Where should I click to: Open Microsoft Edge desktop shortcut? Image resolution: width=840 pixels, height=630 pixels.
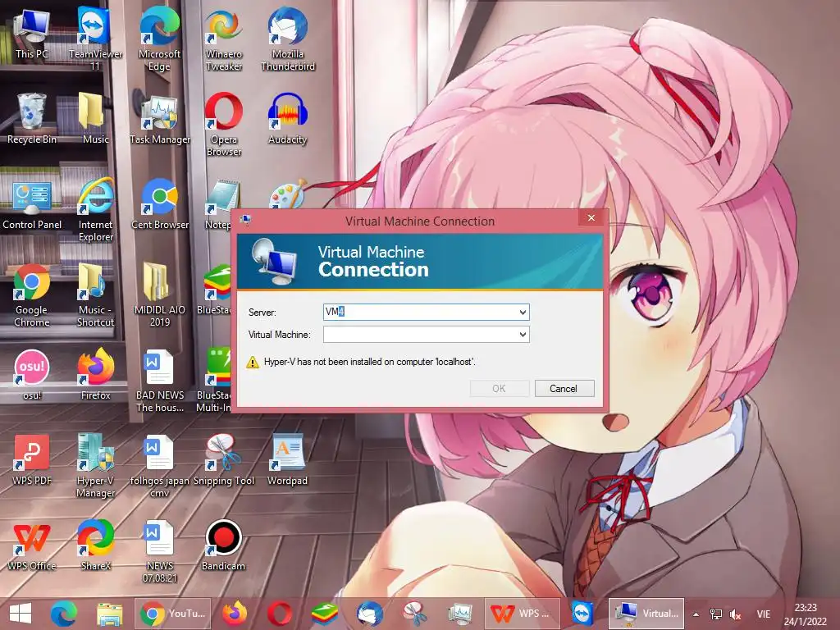159,39
